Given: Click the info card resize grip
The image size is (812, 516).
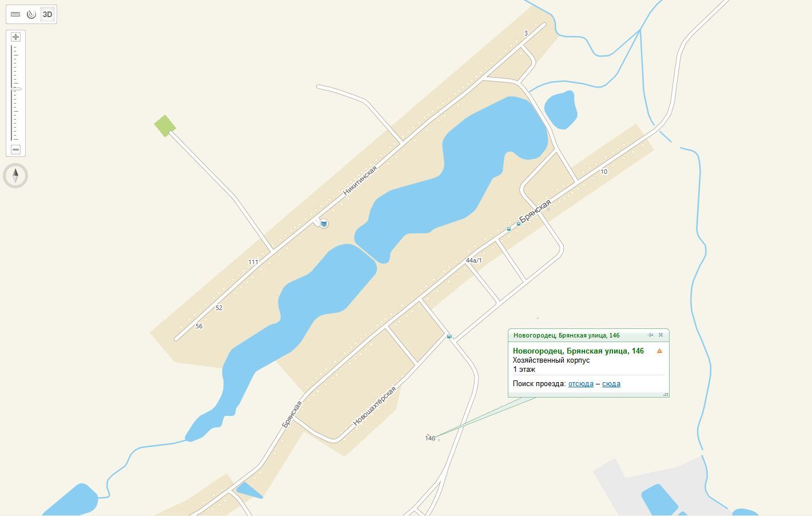Looking at the screenshot, I should [666, 394].
